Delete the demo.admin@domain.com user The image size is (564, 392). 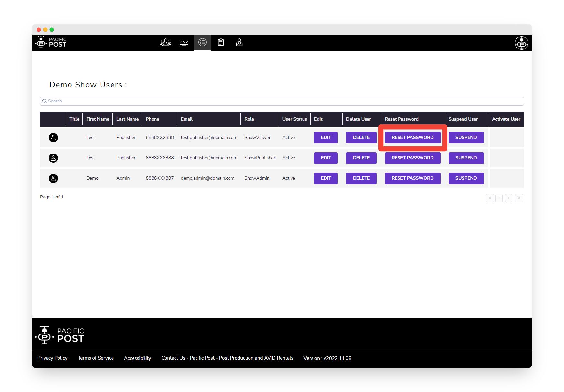[x=361, y=178]
